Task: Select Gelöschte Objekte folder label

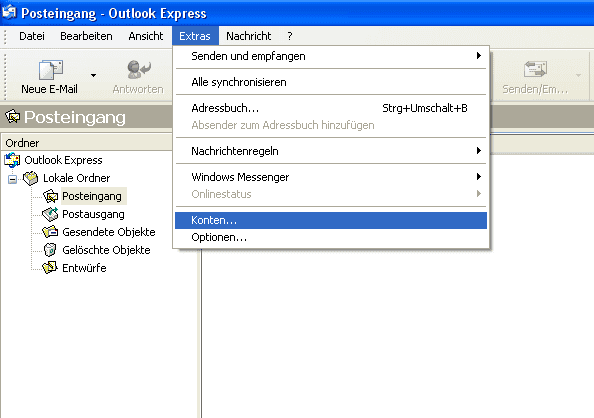Action: (x=106, y=250)
